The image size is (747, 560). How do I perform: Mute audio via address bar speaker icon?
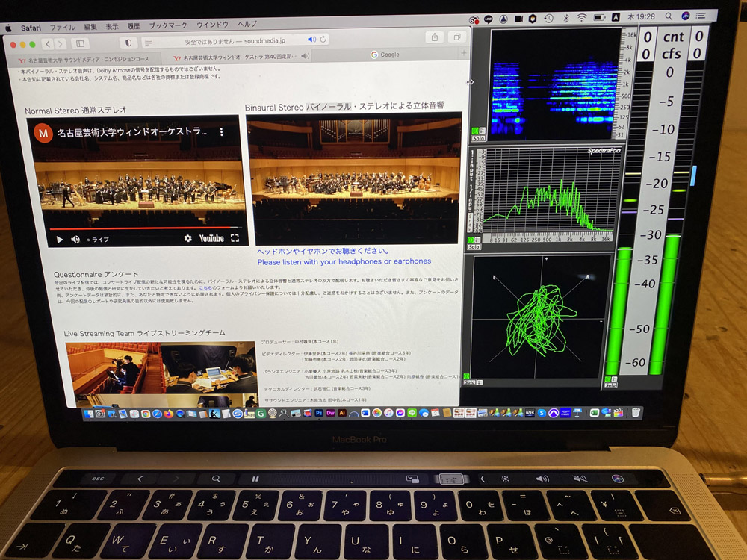(311, 39)
